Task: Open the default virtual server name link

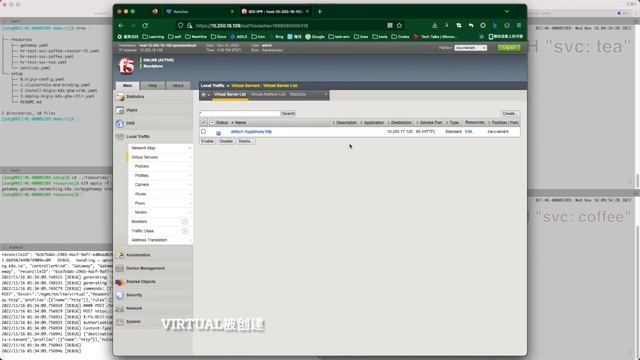Action: click(x=251, y=132)
